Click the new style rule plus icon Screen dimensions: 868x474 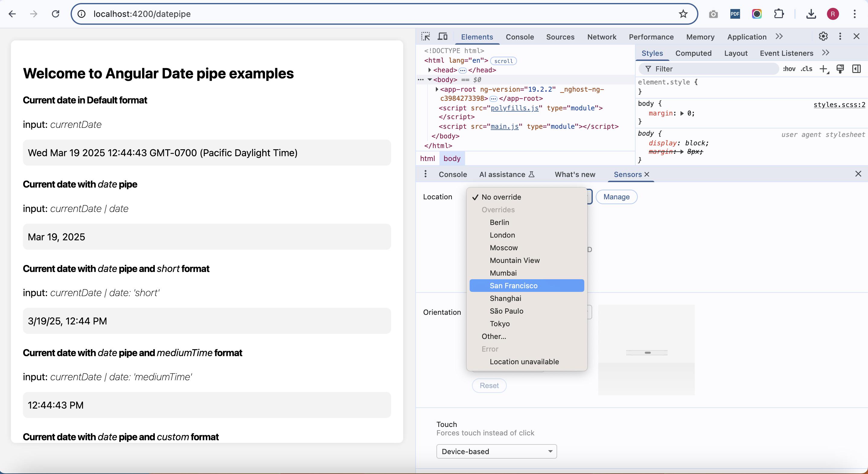pyautogui.click(x=824, y=69)
